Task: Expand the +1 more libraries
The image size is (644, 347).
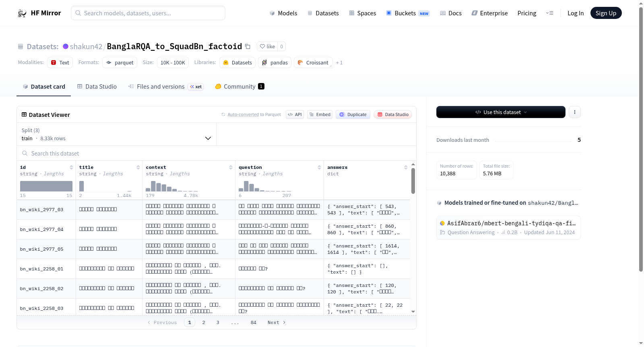Action: pos(339,63)
